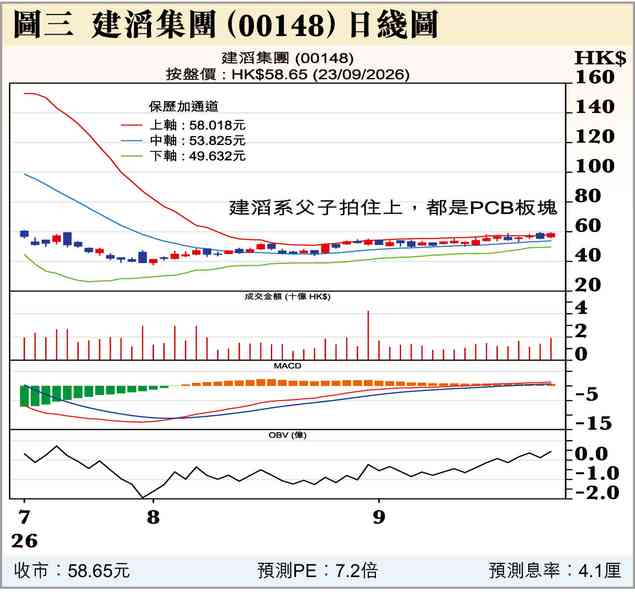Click the 140 price axis label
The image size is (635, 600).
click(595, 107)
